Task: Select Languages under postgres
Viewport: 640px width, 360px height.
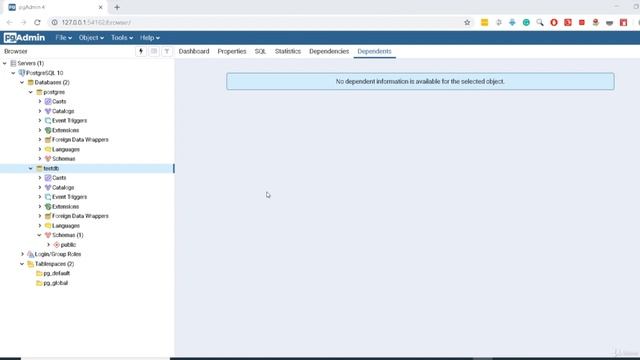Action: 66,149
